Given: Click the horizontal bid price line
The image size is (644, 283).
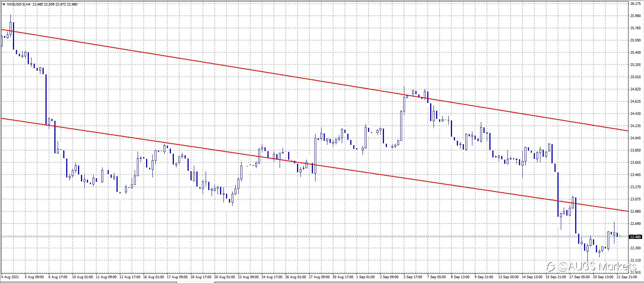Looking at the screenshot, I should (x=314, y=236).
